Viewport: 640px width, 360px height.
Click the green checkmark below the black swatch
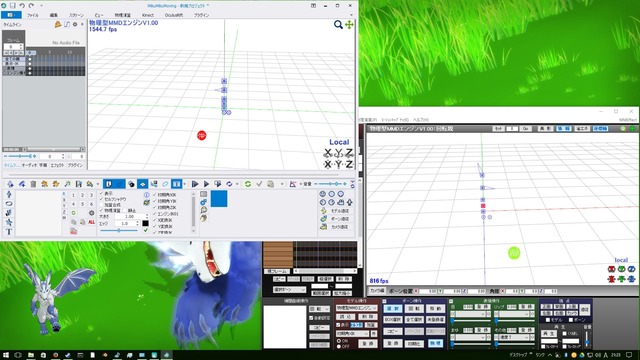145,231
